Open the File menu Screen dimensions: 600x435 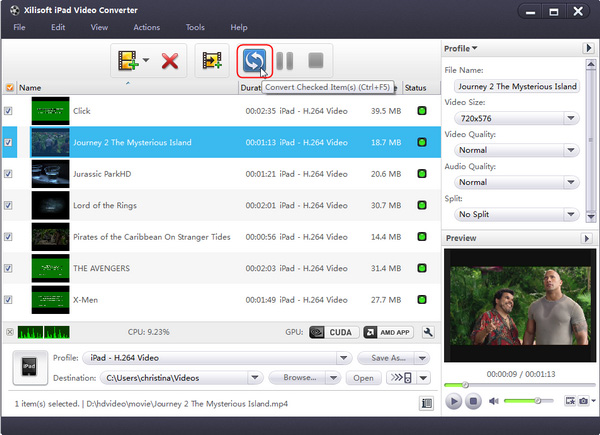point(19,27)
